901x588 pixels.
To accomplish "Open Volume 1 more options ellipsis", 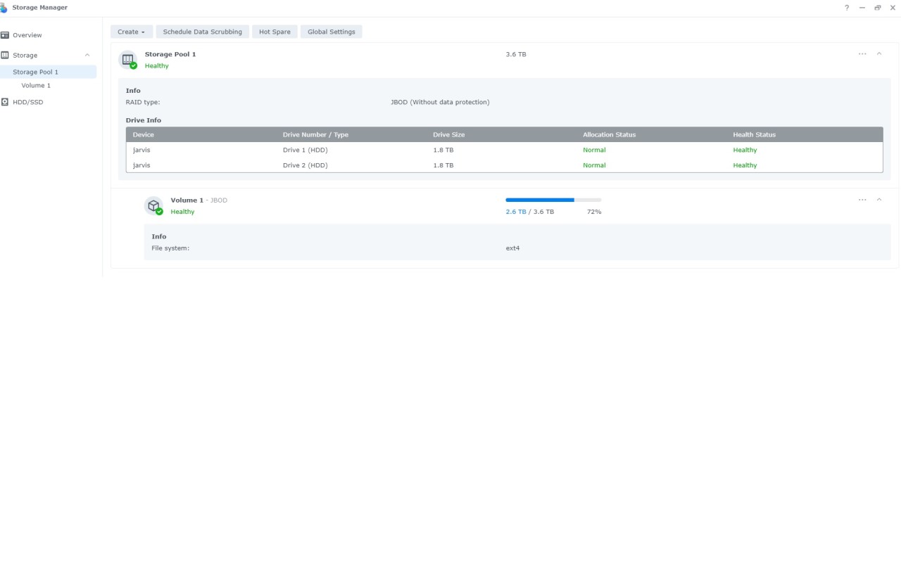I will (x=862, y=200).
